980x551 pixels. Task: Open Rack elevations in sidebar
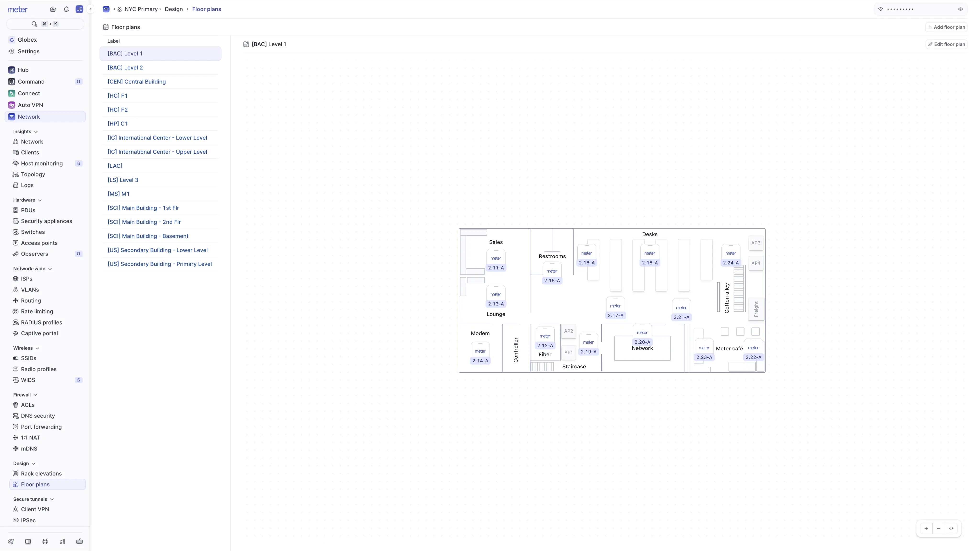pyautogui.click(x=41, y=473)
